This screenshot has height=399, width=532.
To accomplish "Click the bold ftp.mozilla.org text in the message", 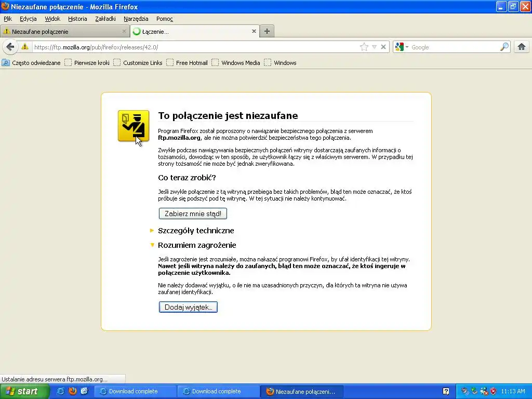I will (x=179, y=138).
